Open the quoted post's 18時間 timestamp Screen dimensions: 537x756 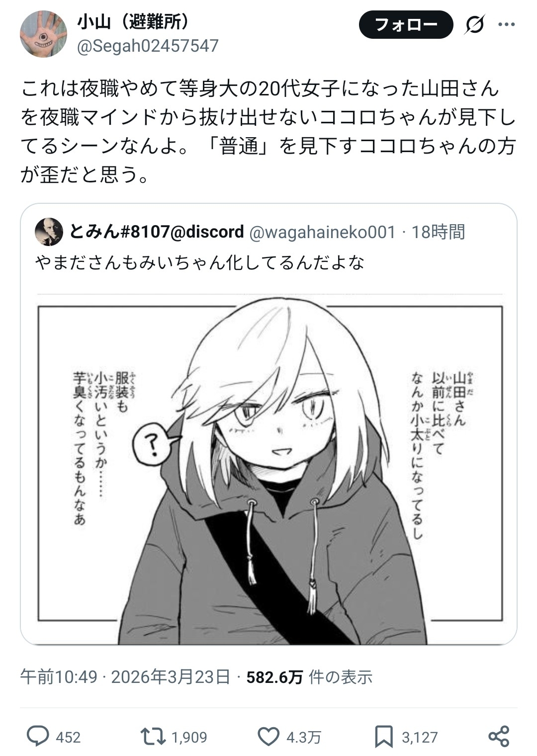[x=438, y=232]
